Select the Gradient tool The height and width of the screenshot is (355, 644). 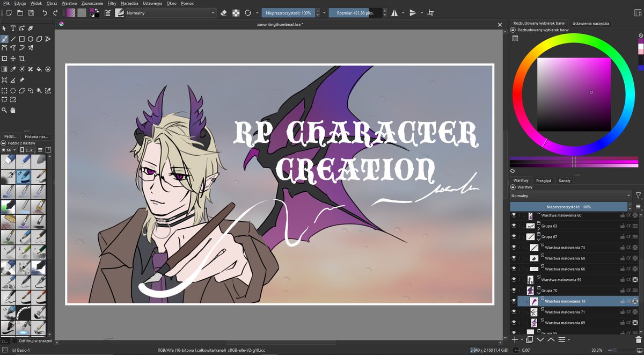(x=4, y=69)
